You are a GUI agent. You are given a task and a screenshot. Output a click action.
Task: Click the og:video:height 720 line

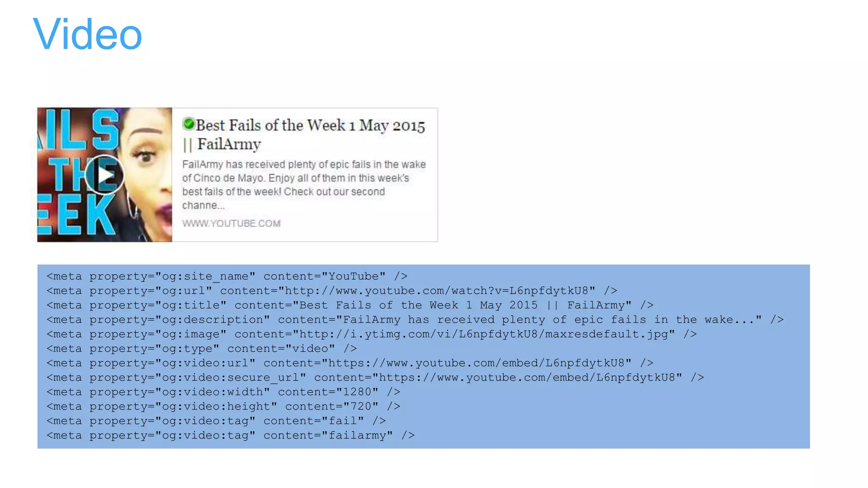(223, 406)
